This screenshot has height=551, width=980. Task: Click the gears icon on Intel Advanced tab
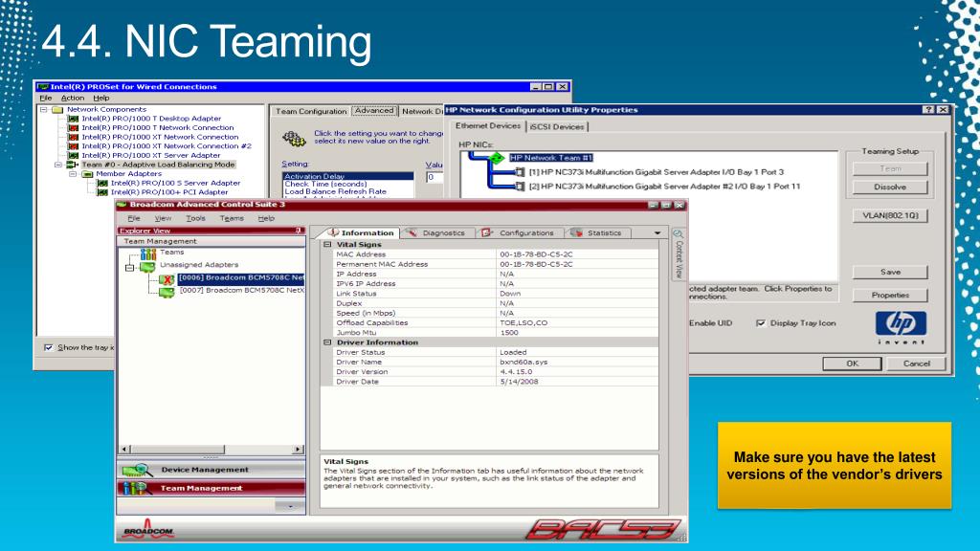point(294,138)
